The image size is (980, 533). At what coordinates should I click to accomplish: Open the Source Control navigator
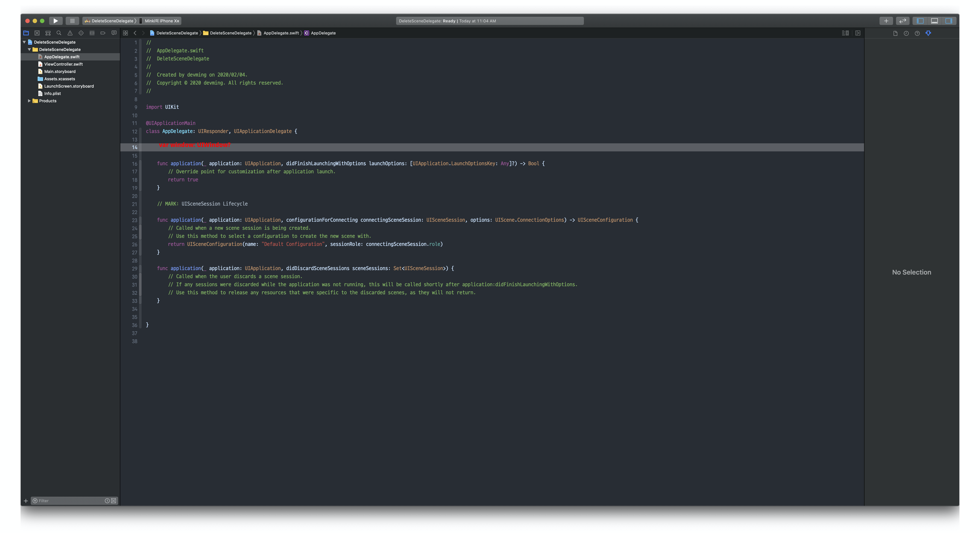(37, 33)
